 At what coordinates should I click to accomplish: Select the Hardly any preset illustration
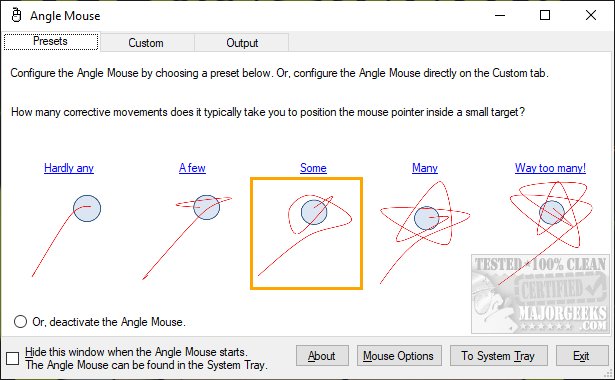click(x=66, y=235)
